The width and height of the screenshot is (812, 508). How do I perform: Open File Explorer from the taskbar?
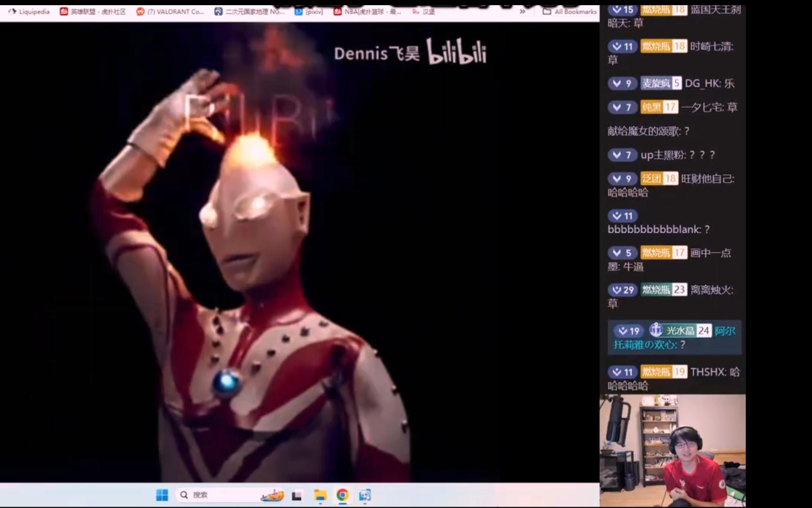[320, 495]
